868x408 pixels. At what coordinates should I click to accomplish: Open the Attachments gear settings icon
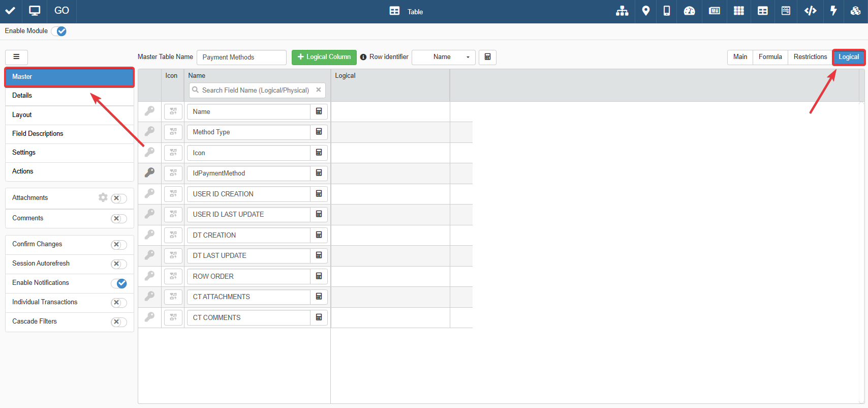[103, 197]
